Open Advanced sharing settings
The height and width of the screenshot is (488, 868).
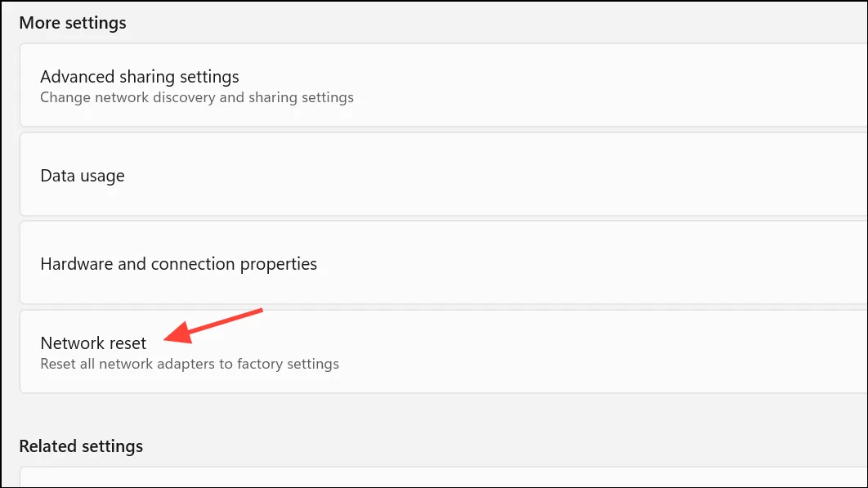(x=444, y=85)
